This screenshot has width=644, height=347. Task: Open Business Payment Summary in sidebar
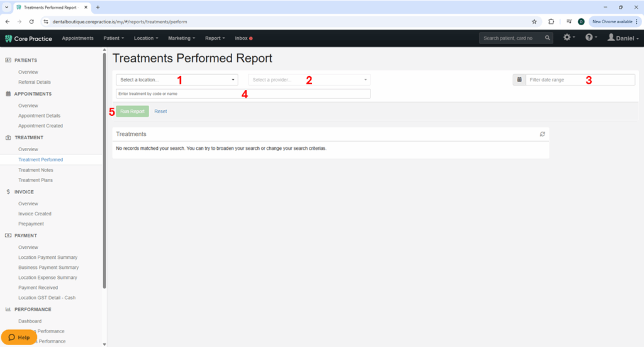pos(48,267)
